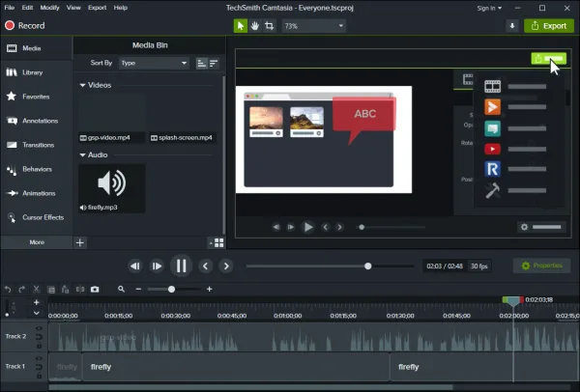
Task: Zoom in the timeline with plus icon
Action: coord(210,290)
